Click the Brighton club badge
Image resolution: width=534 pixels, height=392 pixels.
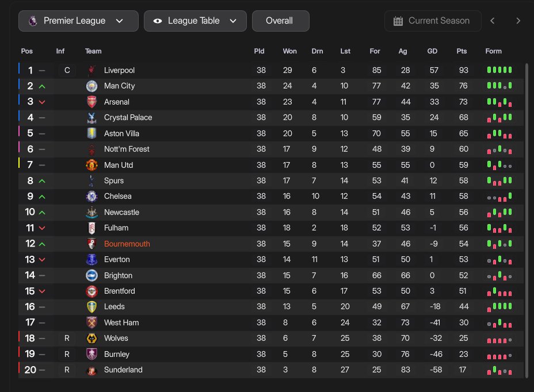[91, 276]
